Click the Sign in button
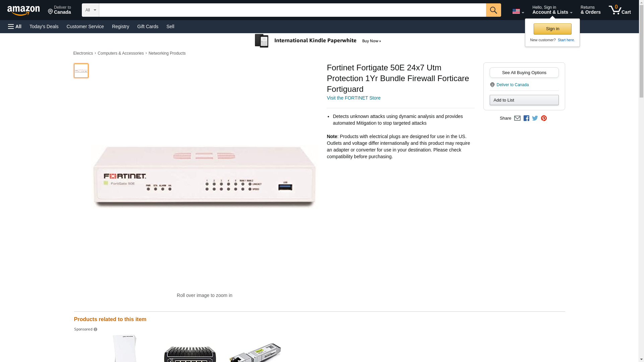 [x=552, y=29]
